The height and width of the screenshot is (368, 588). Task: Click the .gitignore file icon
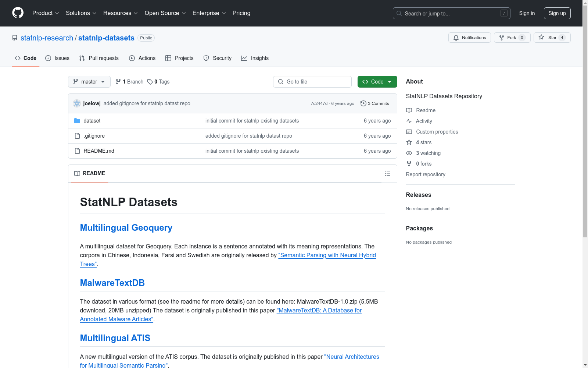pyautogui.click(x=77, y=136)
